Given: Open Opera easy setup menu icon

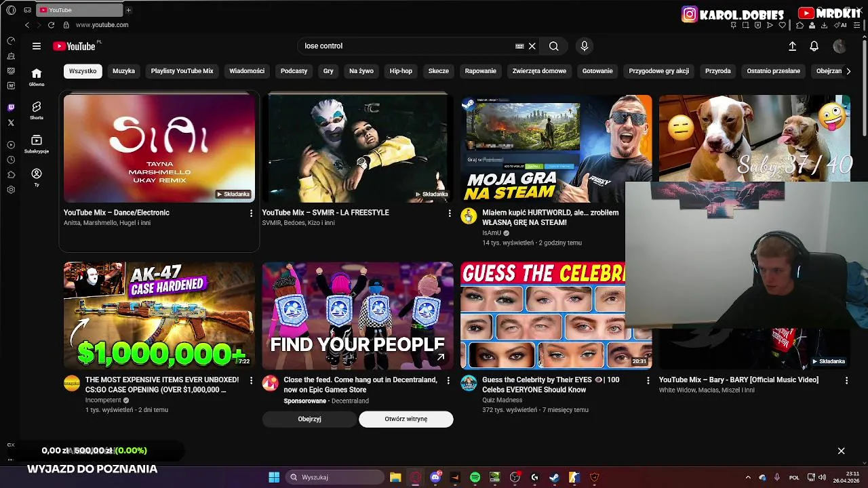Looking at the screenshot, I should [856, 25].
